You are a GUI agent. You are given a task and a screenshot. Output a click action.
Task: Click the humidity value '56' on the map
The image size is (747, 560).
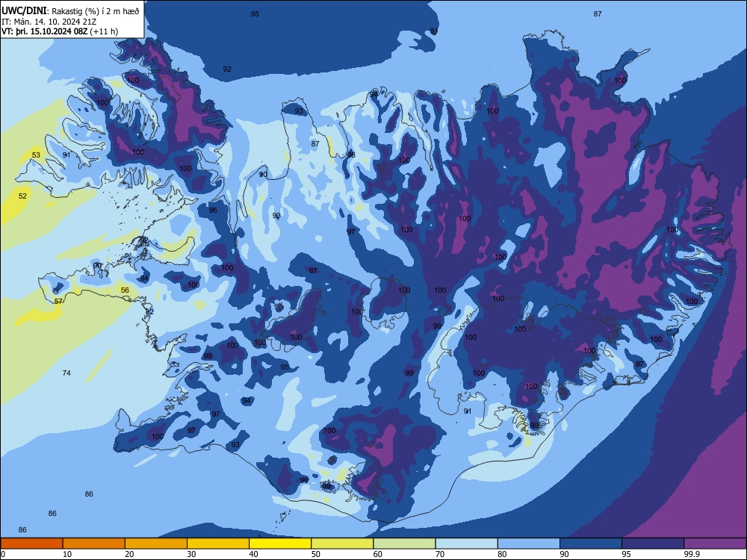[x=125, y=290]
